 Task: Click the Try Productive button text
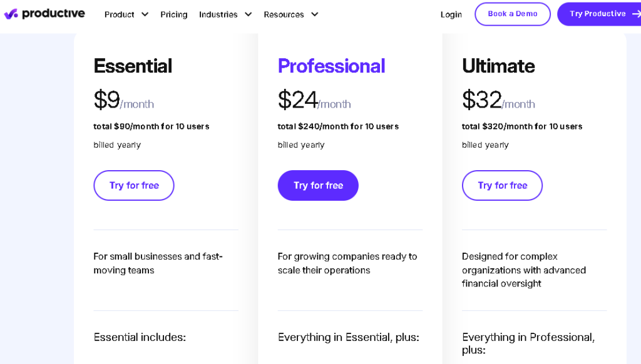597,14
